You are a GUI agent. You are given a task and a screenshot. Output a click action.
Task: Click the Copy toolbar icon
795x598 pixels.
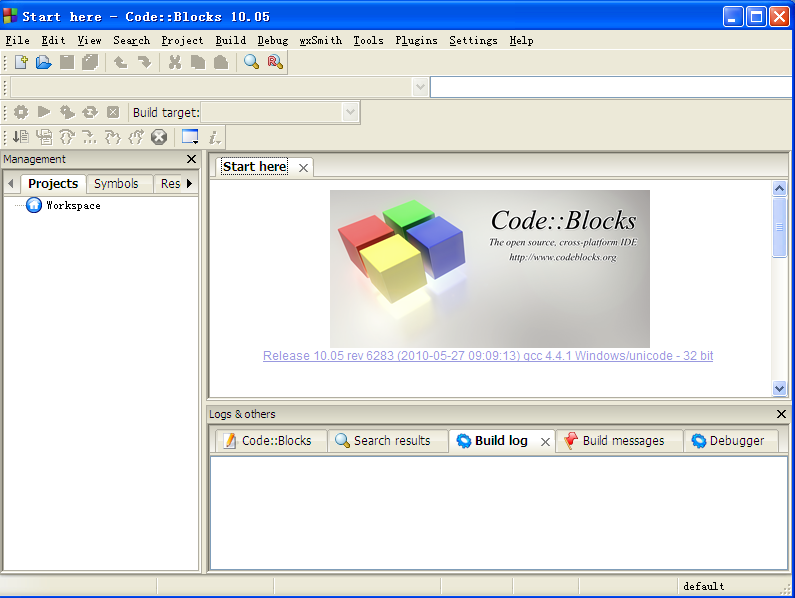(198, 62)
